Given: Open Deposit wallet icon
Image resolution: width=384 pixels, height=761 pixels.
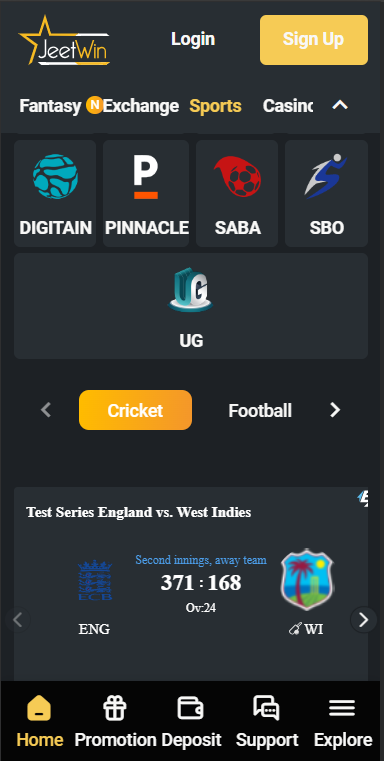Looking at the screenshot, I should click(190, 708).
